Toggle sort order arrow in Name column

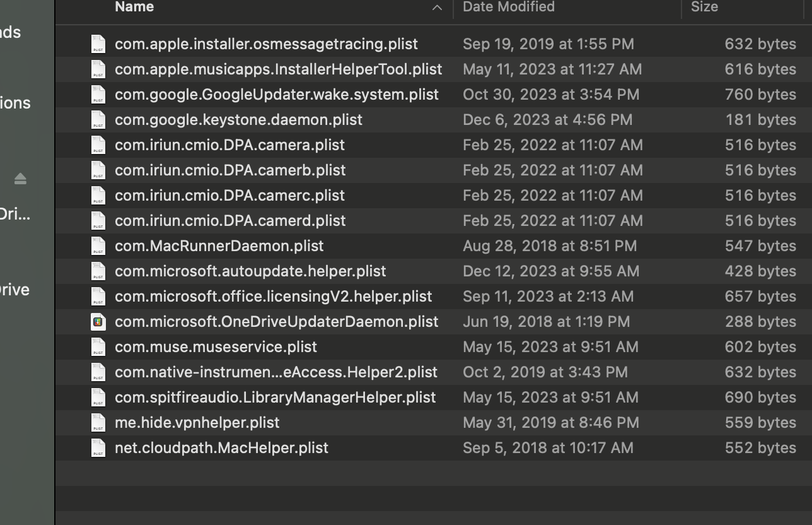pos(437,8)
